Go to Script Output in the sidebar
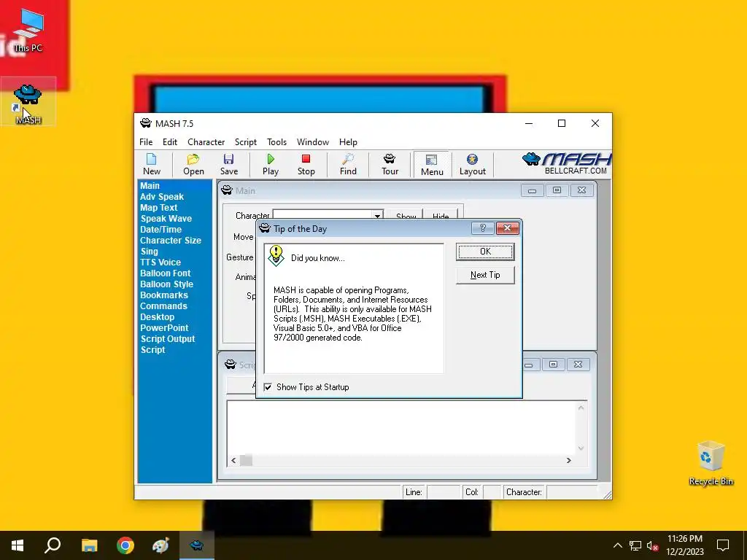The width and height of the screenshot is (747, 560). tap(168, 339)
